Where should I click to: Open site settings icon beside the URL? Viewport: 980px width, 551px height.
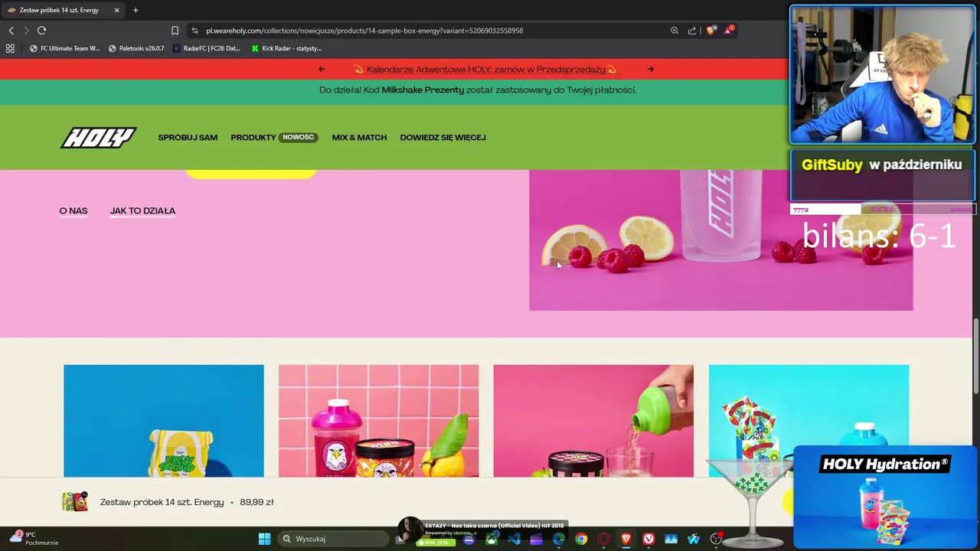click(194, 31)
